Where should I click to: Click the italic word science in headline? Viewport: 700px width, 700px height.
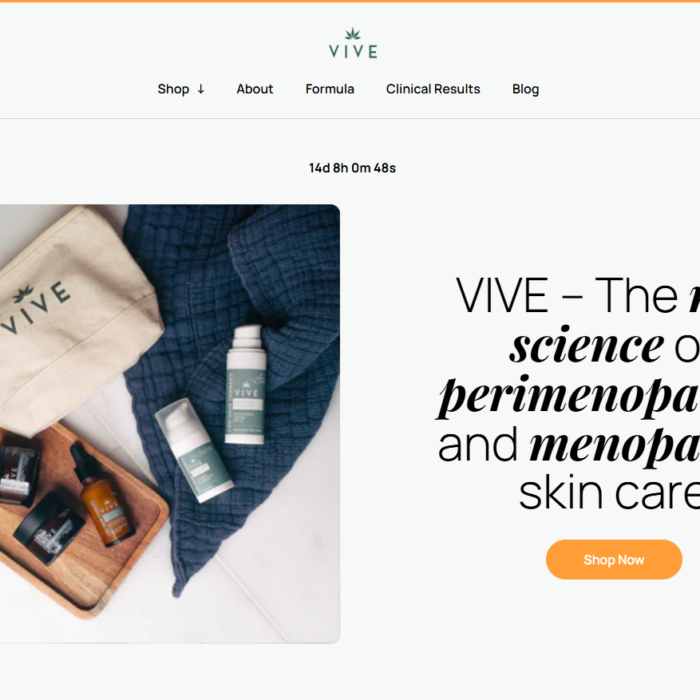coord(586,345)
